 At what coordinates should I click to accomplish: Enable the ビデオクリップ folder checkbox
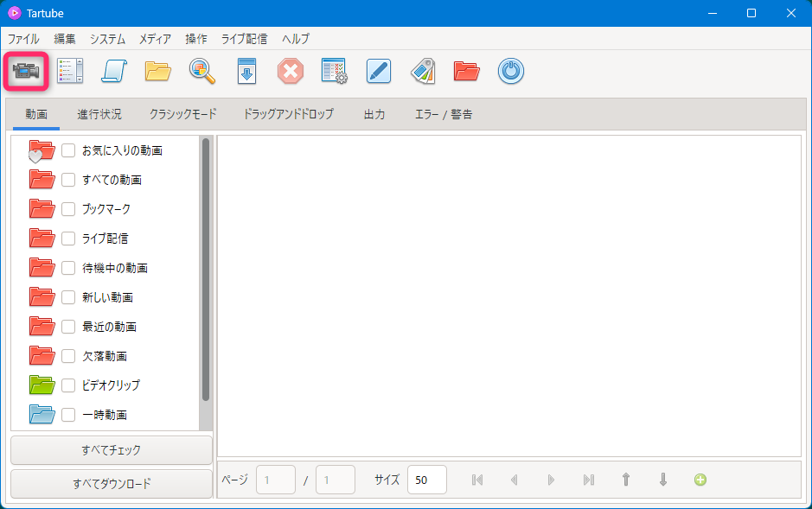pos(68,385)
